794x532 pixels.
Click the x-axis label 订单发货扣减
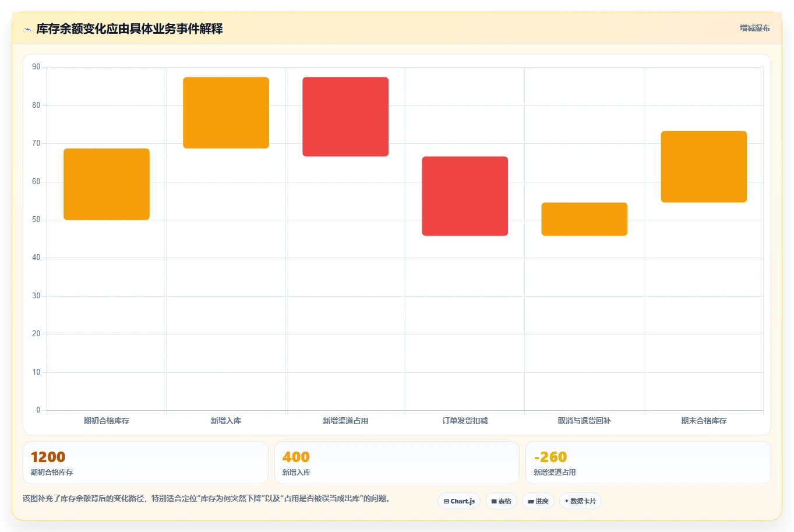[465, 421]
